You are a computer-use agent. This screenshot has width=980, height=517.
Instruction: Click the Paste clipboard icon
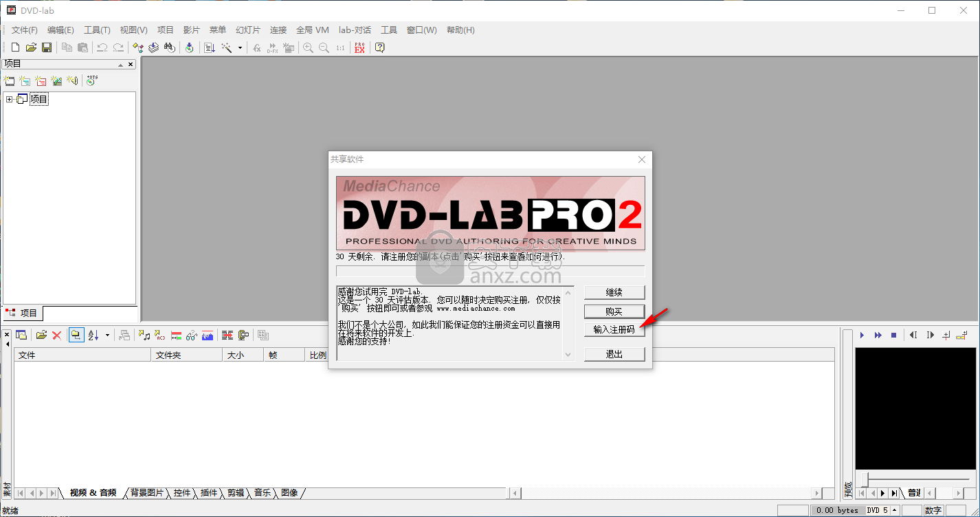point(82,47)
